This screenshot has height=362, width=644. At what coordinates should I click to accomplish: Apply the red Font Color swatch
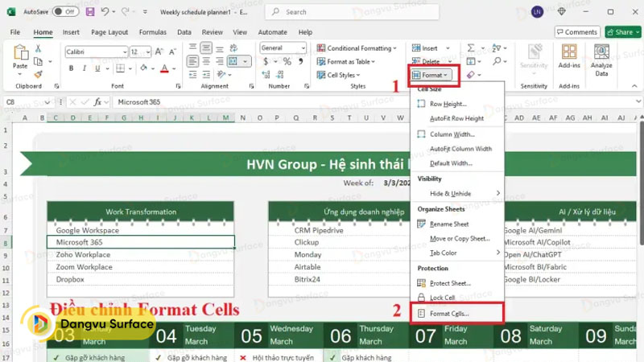(164, 68)
